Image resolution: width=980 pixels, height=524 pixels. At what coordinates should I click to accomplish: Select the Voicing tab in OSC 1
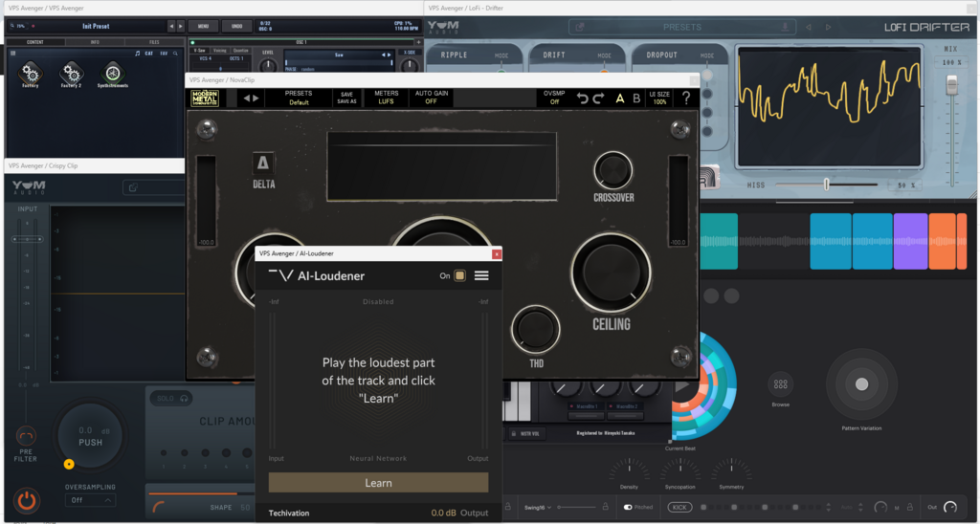[219, 51]
